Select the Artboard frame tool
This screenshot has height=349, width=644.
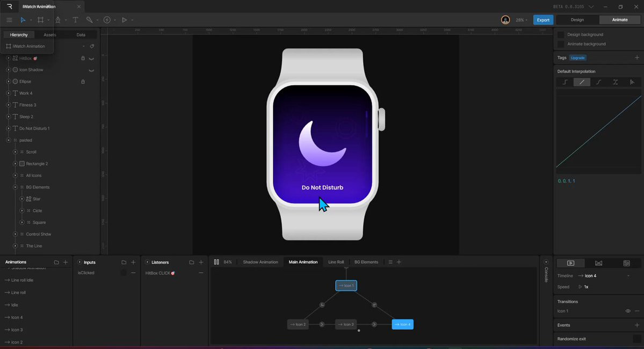tap(40, 20)
